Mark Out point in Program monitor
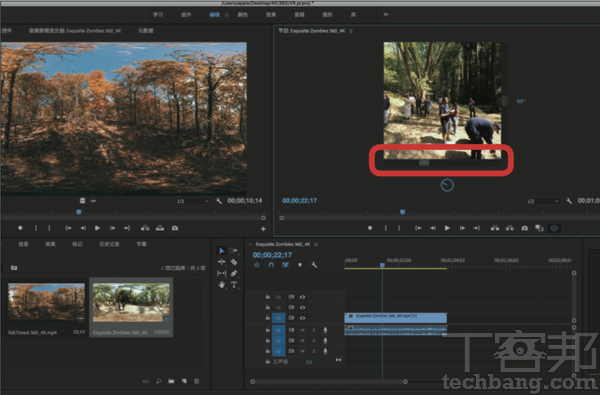 [x=399, y=228]
